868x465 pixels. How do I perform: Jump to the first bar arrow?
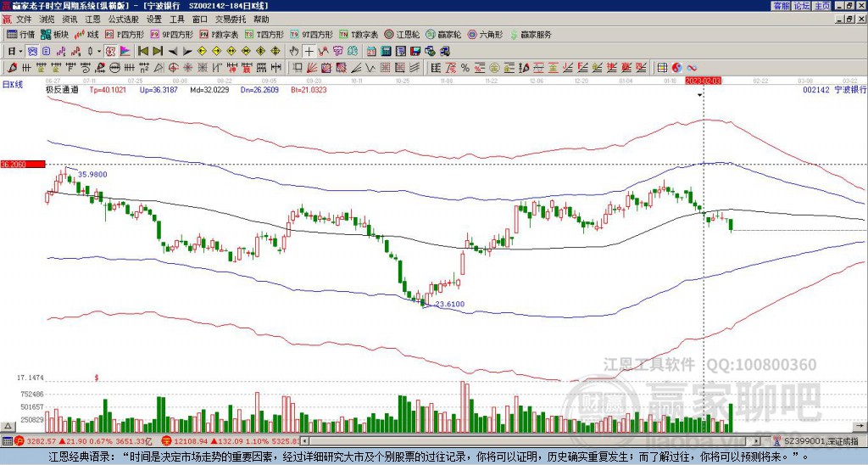(142, 51)
